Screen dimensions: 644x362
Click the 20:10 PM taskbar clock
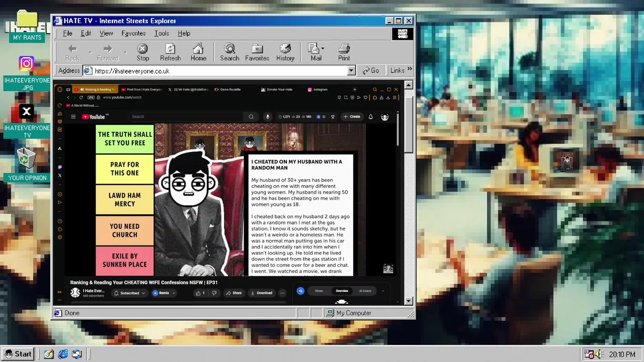tap(622, 354)
